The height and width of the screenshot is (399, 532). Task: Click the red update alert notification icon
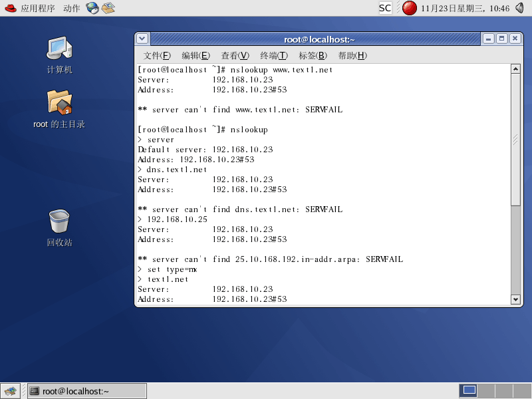pyautogui.click(x=410, y=8)
